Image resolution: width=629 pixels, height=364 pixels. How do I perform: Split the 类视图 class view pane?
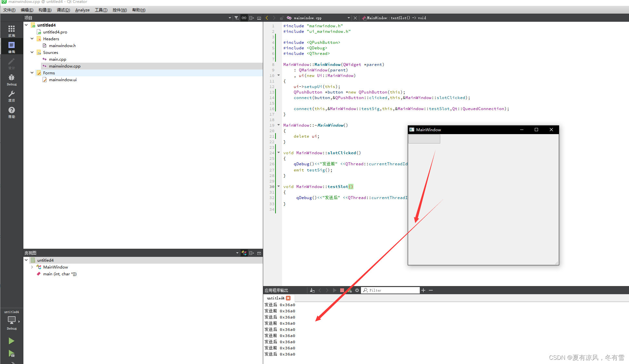(x=252, y=253)
